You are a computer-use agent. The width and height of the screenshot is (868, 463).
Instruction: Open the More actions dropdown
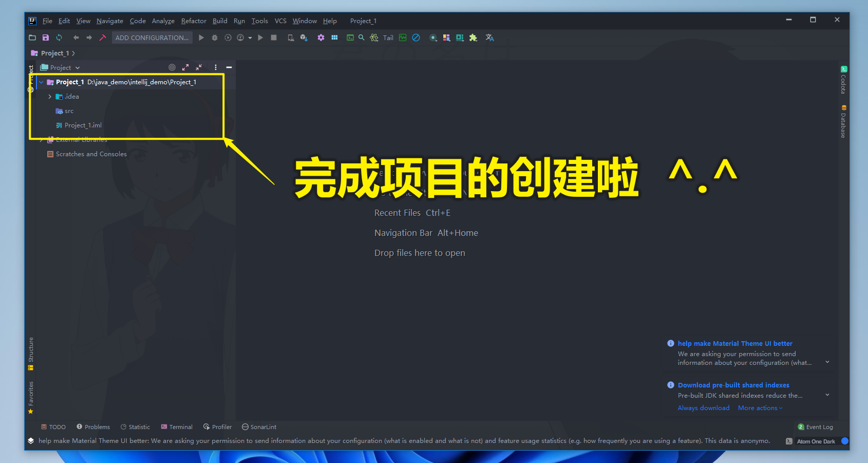coord(760,408)
